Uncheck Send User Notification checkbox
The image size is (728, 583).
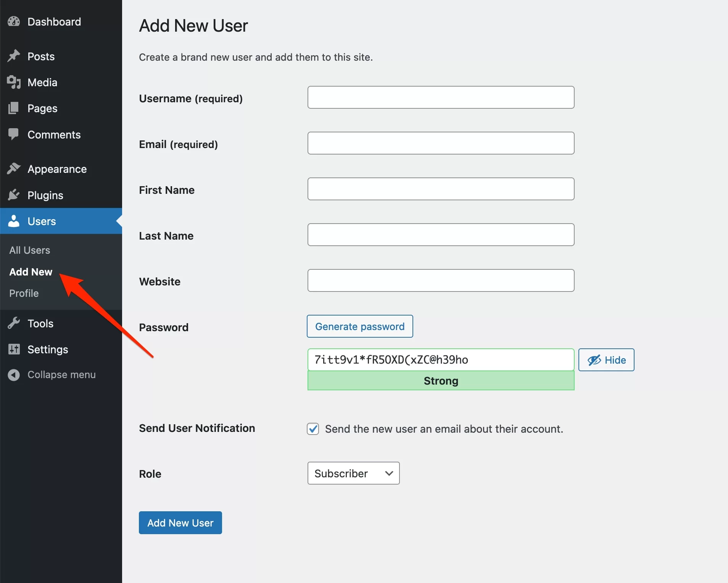pos(313,429)
